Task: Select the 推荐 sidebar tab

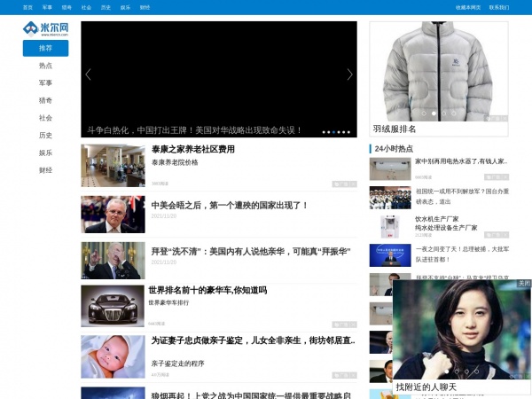Action: (x=45, y=48)
